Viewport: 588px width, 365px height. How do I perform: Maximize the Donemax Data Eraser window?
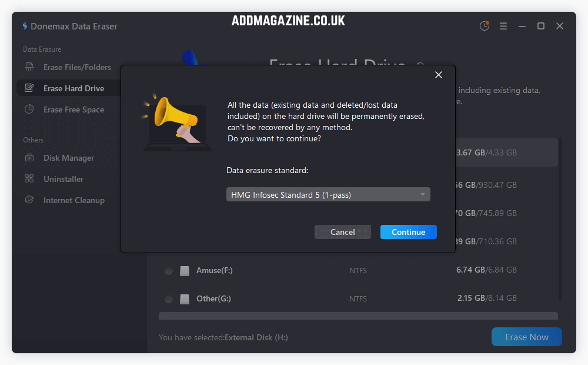[541, 26]
